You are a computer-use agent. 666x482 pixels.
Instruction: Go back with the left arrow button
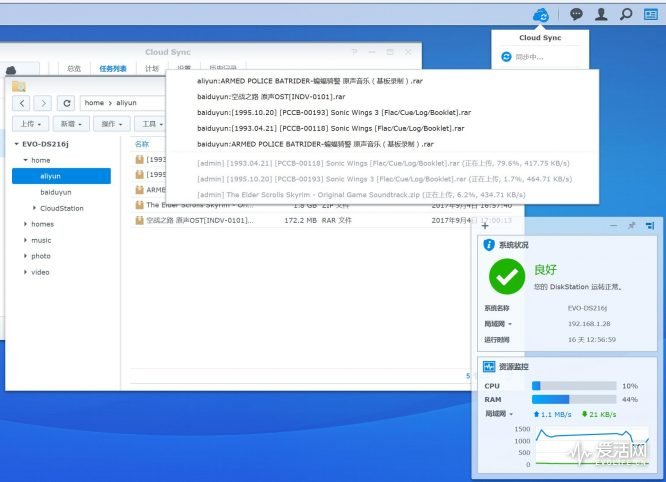pos(20,103)
